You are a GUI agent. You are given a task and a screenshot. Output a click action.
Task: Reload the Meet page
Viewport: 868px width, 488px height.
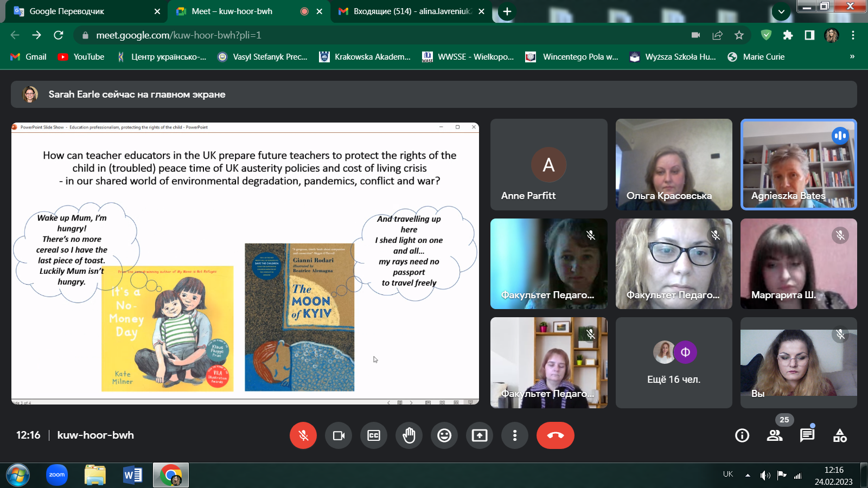coord(59,35)
